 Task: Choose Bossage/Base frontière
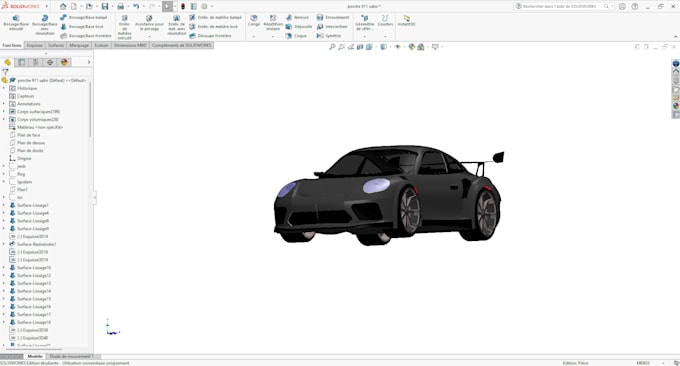click(86, 36)
